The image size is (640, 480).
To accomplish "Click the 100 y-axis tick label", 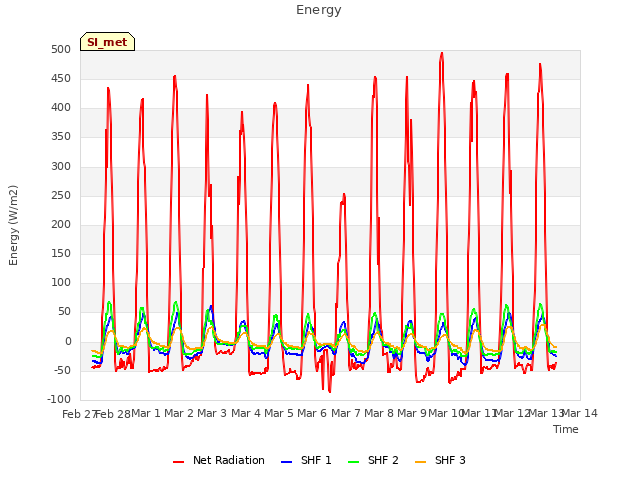I will tap(61, 283).
